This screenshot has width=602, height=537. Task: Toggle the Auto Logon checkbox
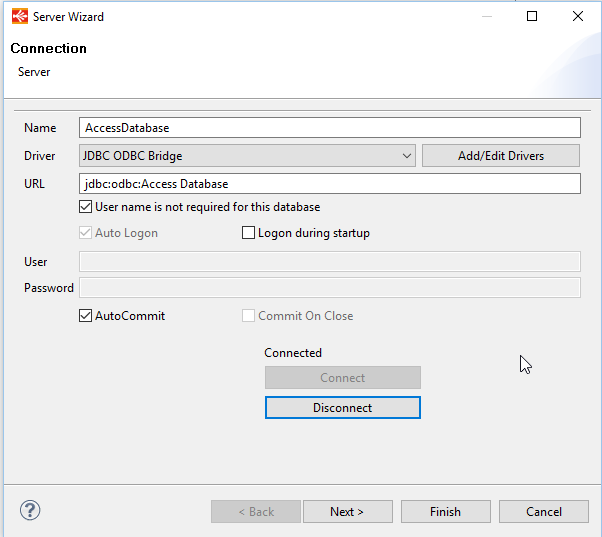click(86, 233)
